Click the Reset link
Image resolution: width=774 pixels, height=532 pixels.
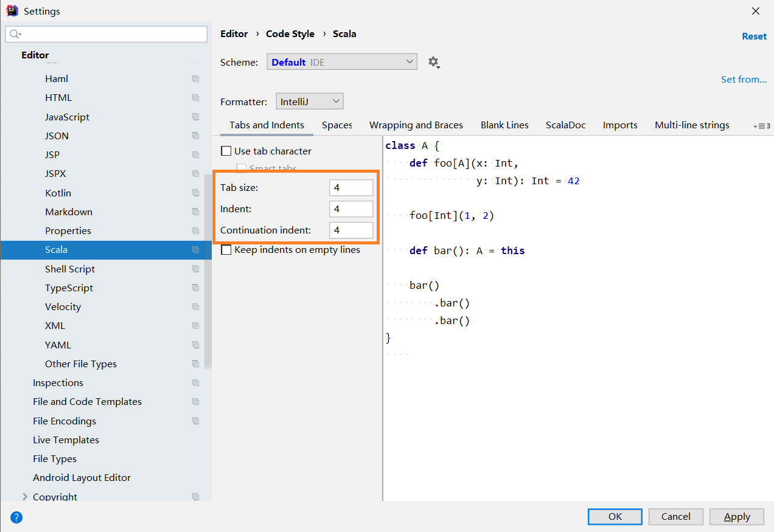[754, 36]
